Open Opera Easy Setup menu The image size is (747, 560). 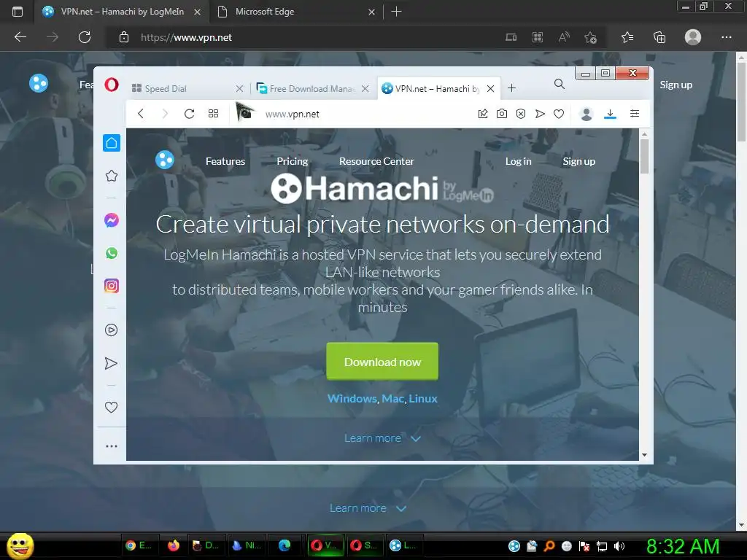click(x=635, y=113)
